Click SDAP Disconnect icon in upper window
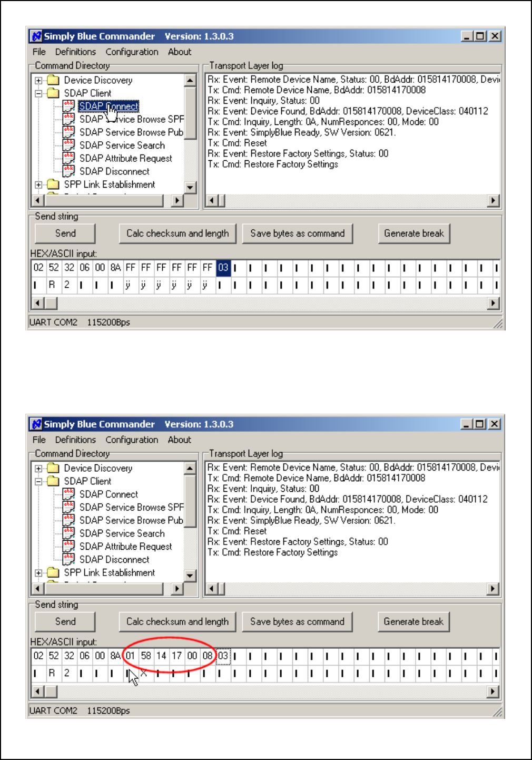Image resolution: width=532 pixels, height=760 pixels. pyautogui.click(x=68, y=171)
